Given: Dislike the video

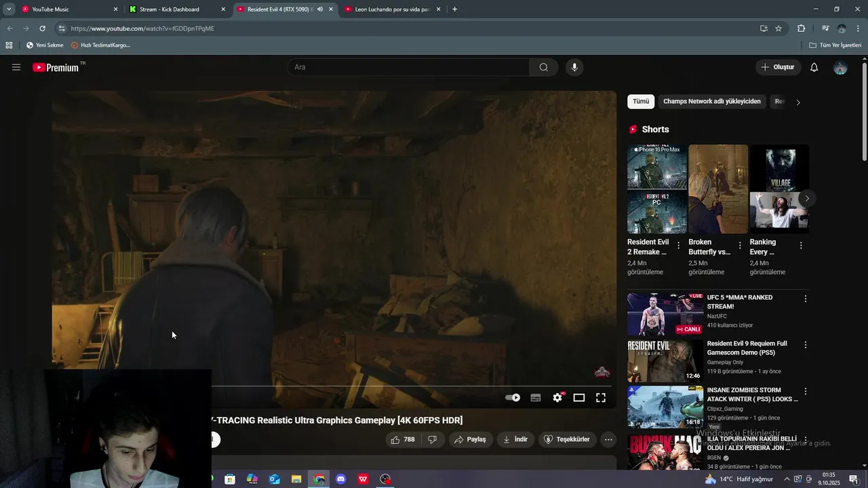Looking at the screenshot, I should click(x=433, y=439).
